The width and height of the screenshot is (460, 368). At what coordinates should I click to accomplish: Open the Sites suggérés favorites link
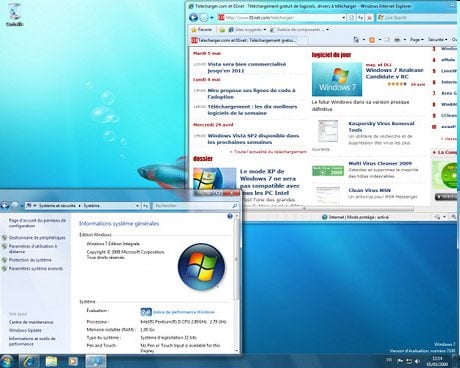point(247,30)
